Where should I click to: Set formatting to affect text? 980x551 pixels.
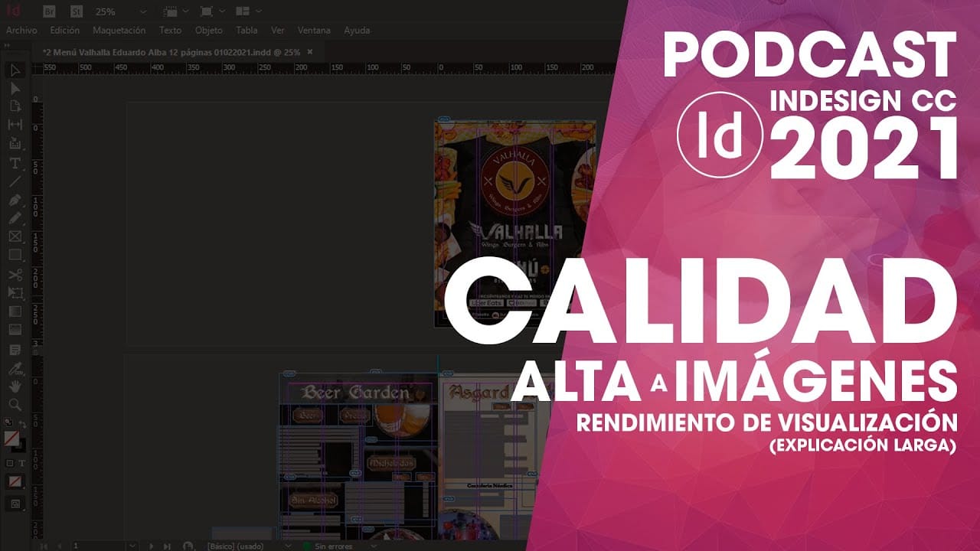click(21, 463)
